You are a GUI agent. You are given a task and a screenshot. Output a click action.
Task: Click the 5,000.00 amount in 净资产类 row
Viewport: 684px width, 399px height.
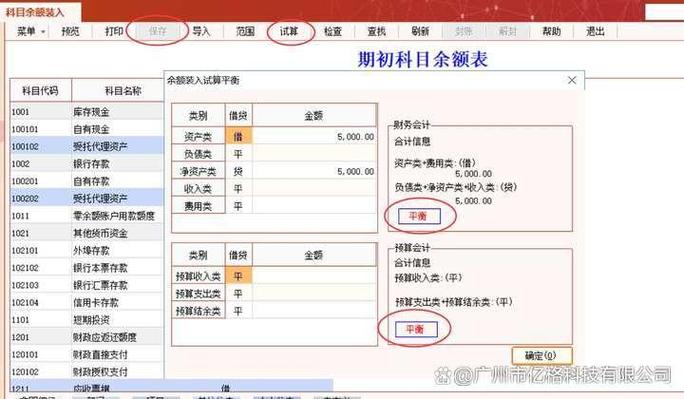click(355, 172)
